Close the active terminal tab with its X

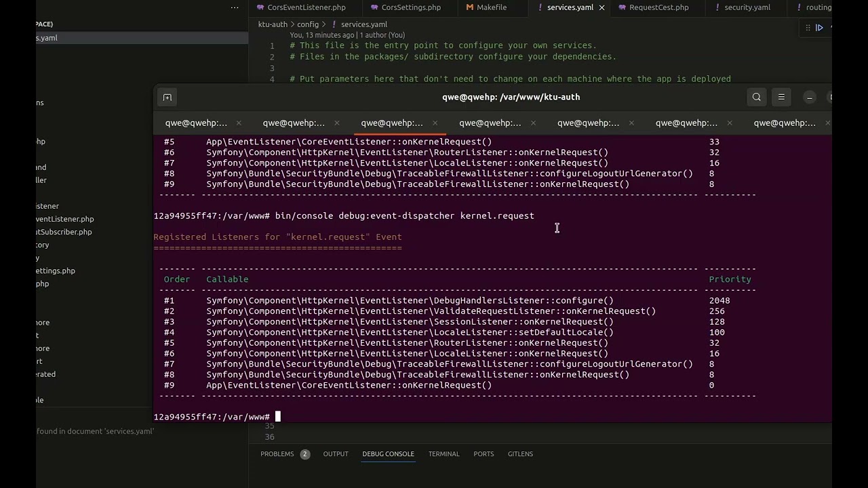[x=435, y=123]
